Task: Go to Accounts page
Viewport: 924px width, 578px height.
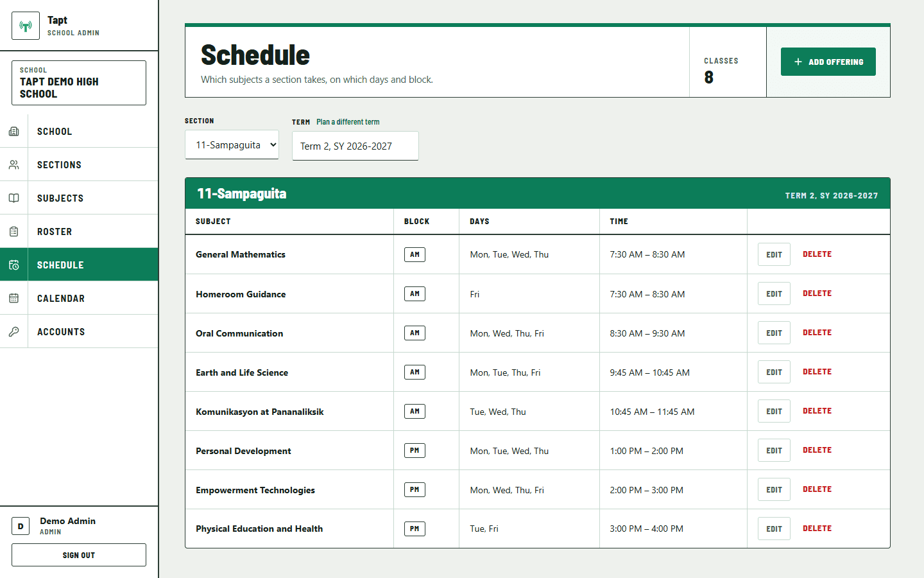Action: click(x=79, y=332)
